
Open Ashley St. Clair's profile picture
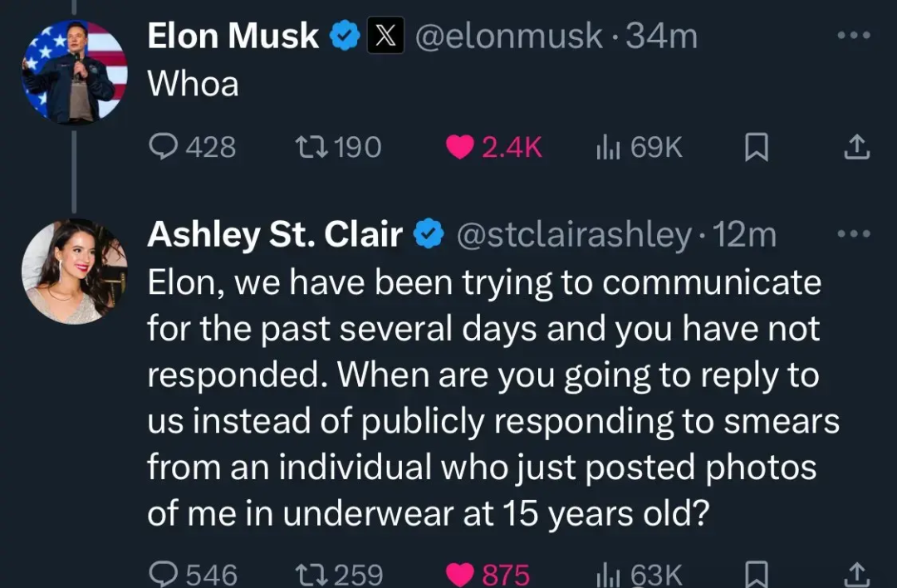tap(75, 271)
